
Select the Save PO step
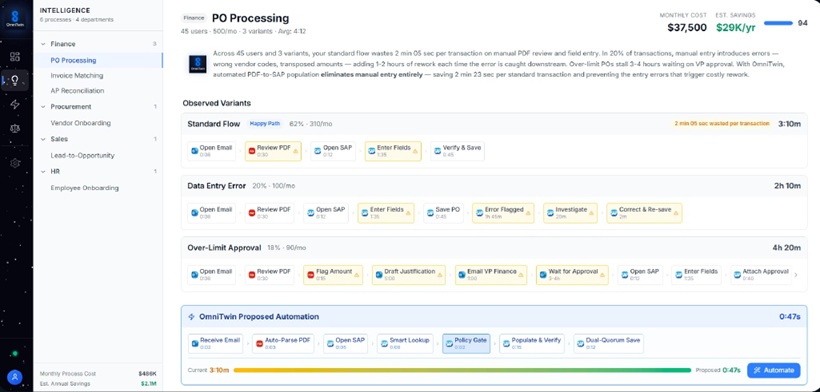click(x=443, y=213)
